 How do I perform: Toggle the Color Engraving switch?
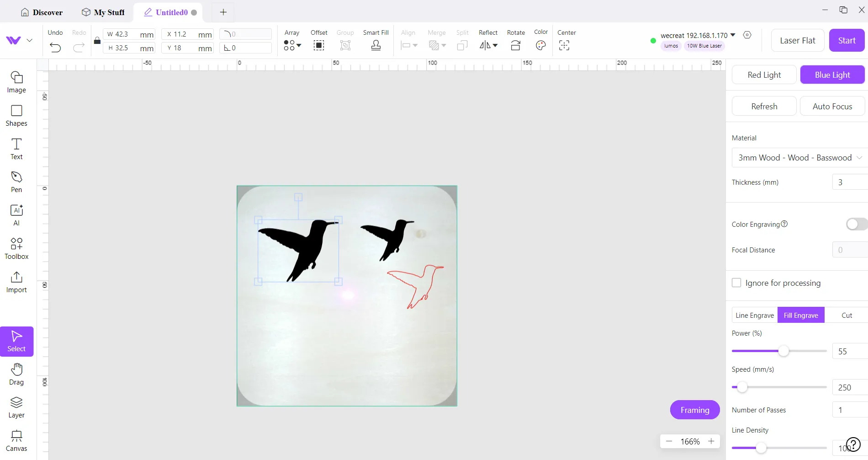coord(857,224)
